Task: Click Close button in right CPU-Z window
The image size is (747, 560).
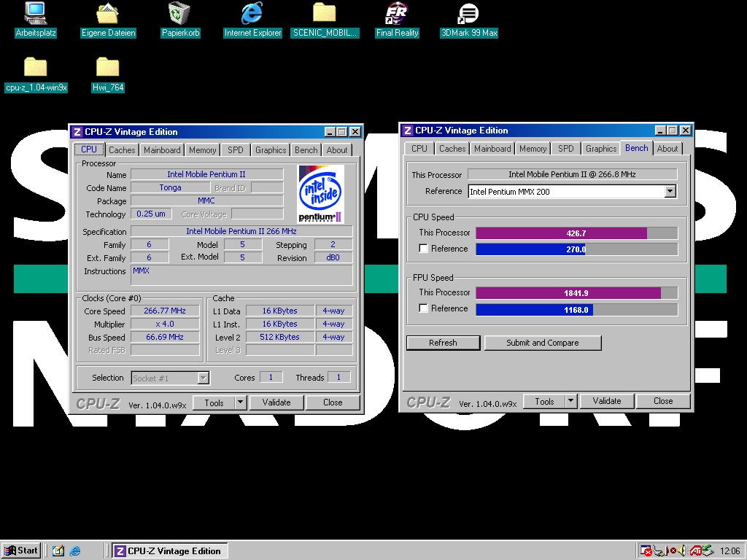Action: (x=663, y=401)
